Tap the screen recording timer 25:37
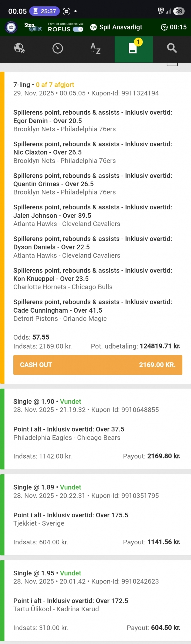The image size is (191, 644). pos(44,11)
